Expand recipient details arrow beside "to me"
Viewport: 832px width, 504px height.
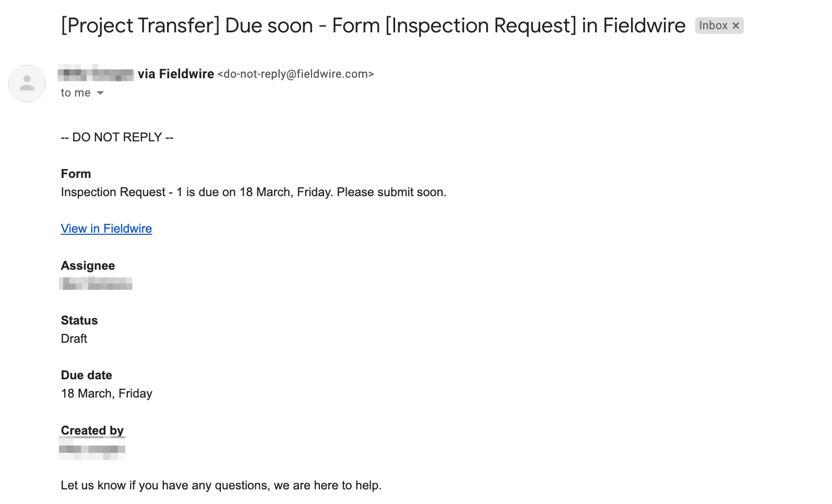(101, 93)
